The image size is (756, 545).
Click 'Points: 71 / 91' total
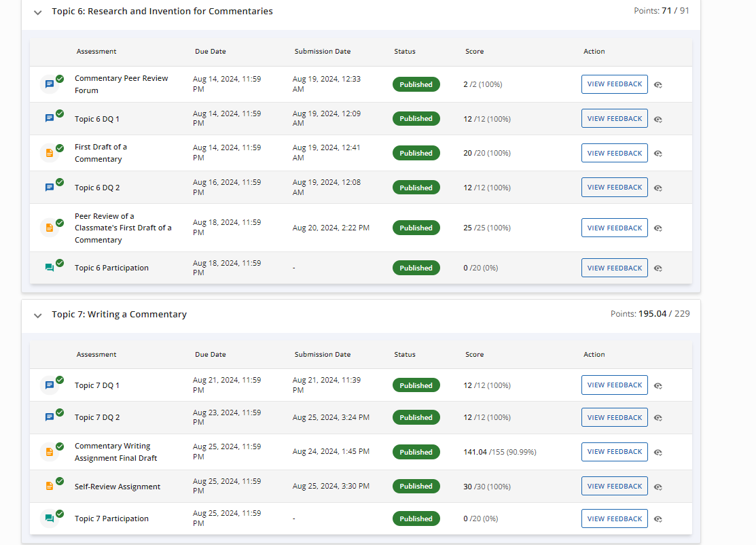click(x=661, y=11)
